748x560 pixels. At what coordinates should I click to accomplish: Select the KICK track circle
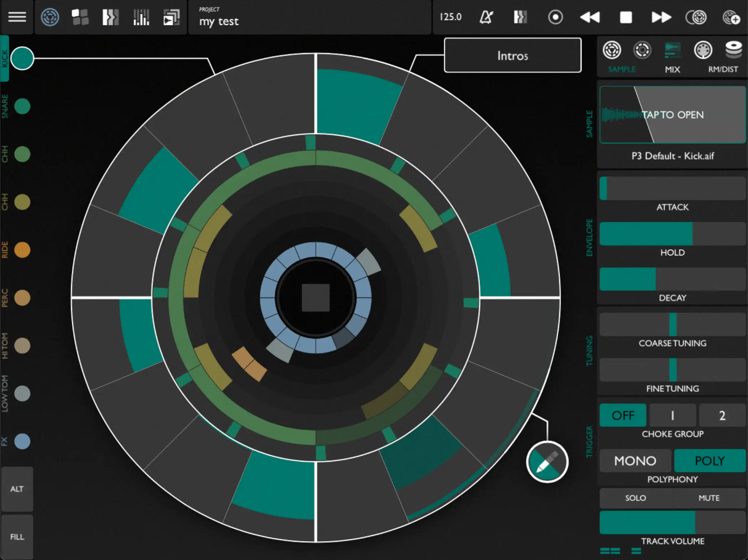(22, 58)
